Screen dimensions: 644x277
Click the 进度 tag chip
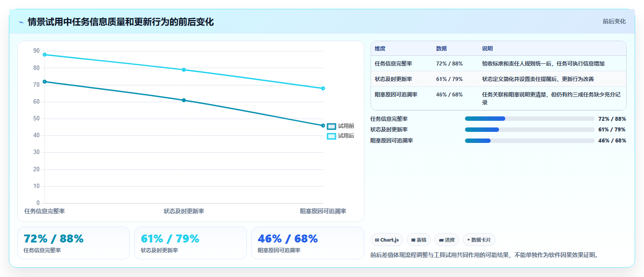pyautogui.click(x=447, y=240)
